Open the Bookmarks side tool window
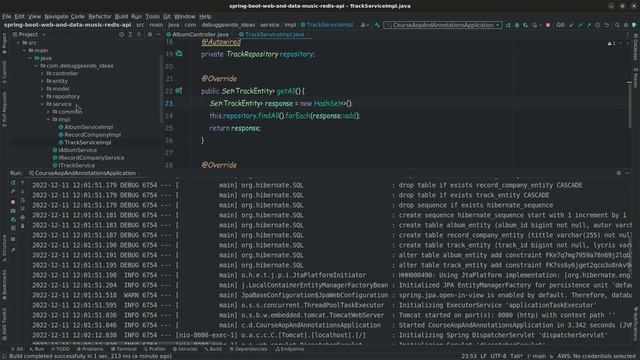The height and width of the screenshot is (360, 640). (x=4, y=284)
